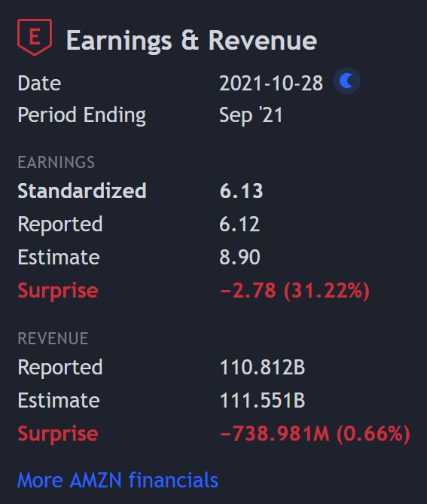Viewport: 427px width, 504px height.
Task: Click the red Surprise label under Revenue
Action: [58, 434]
